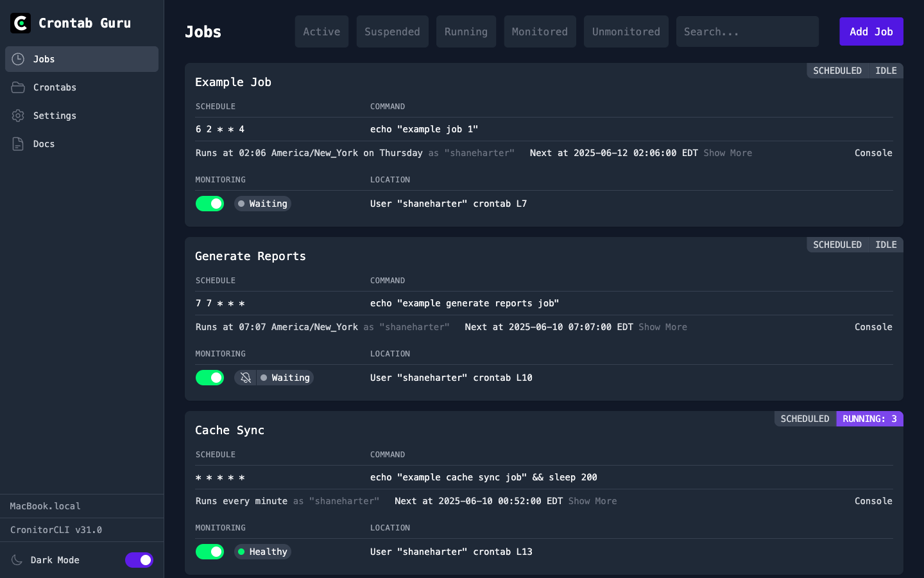Open the Docs page icon
Screen dimensions: 924x578
coord(19,144)
